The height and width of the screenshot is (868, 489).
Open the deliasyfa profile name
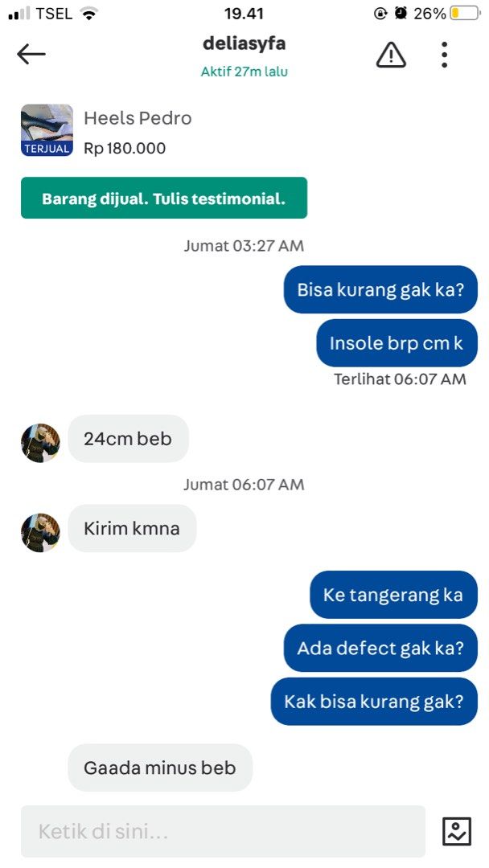[244, 43]
